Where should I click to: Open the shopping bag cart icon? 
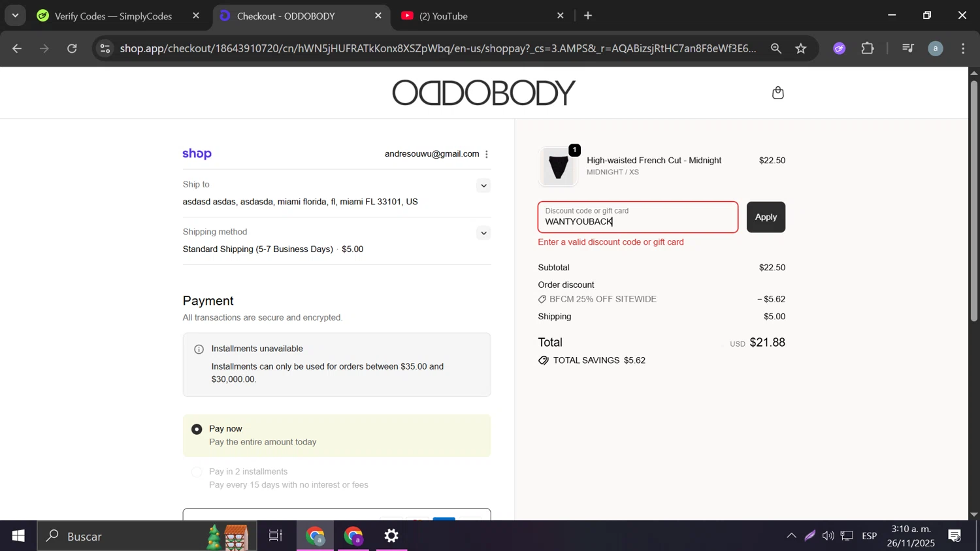777,93
